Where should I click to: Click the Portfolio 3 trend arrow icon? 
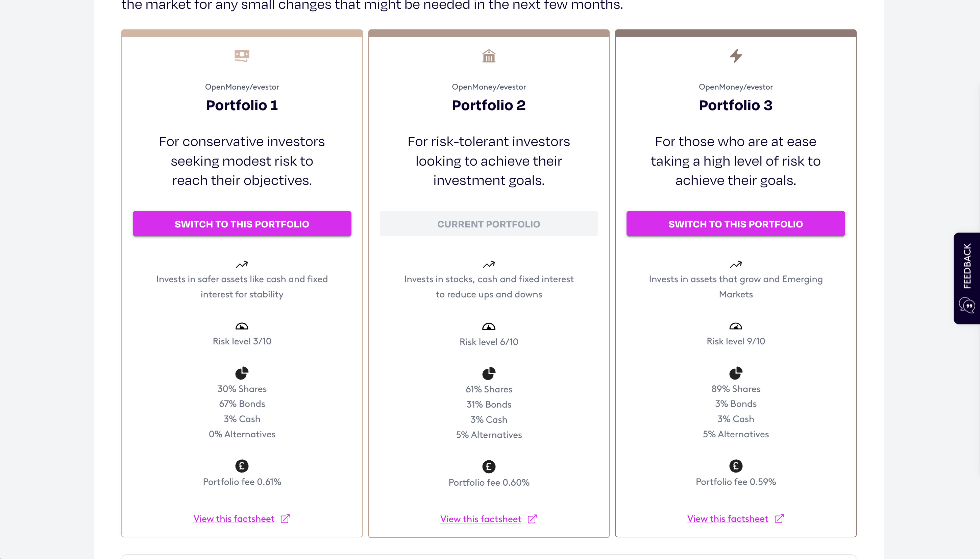(735, 264)
